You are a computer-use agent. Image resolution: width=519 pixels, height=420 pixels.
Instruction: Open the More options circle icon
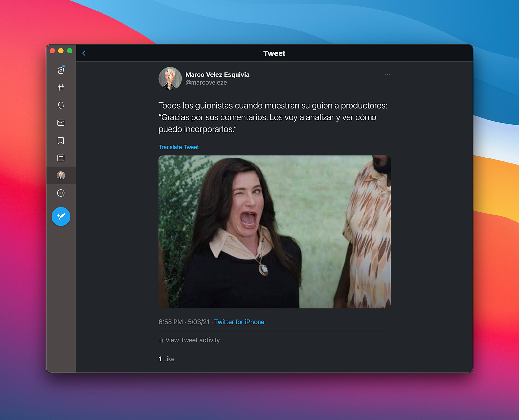(x=61, y=193)
